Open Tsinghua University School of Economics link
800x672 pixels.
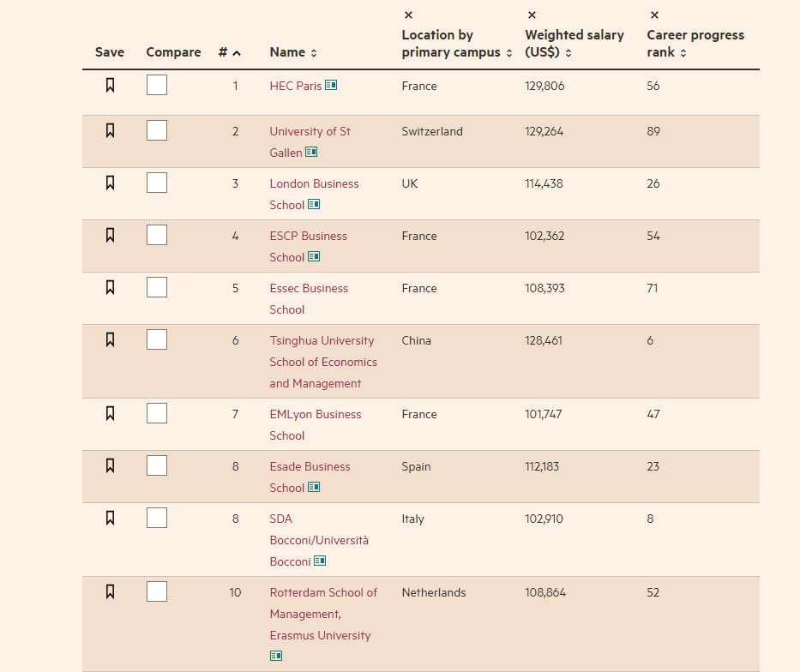[323, 362]
